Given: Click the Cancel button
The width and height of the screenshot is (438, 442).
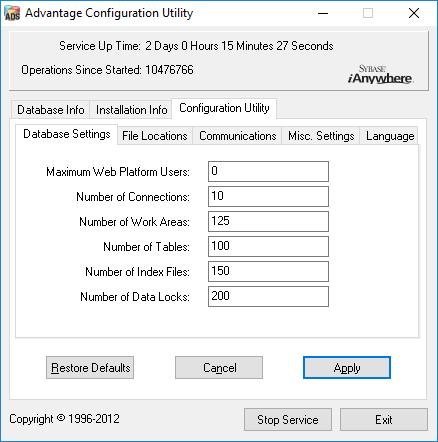Looking at the screenshot, I should pyautogui.click(x=219, y=368).
